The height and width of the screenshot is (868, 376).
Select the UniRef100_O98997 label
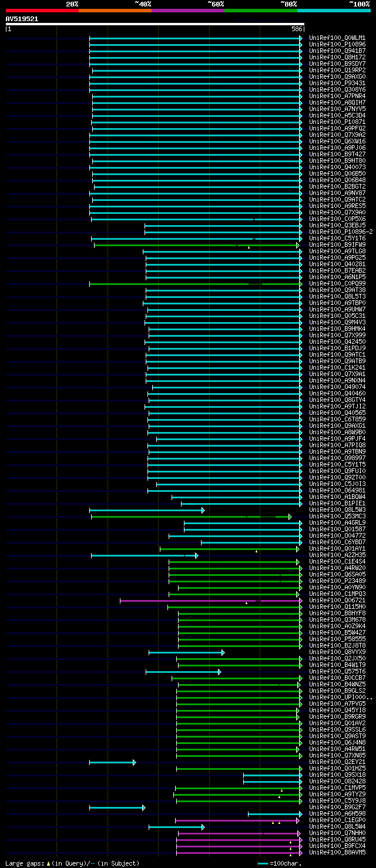tap(337, 458)
